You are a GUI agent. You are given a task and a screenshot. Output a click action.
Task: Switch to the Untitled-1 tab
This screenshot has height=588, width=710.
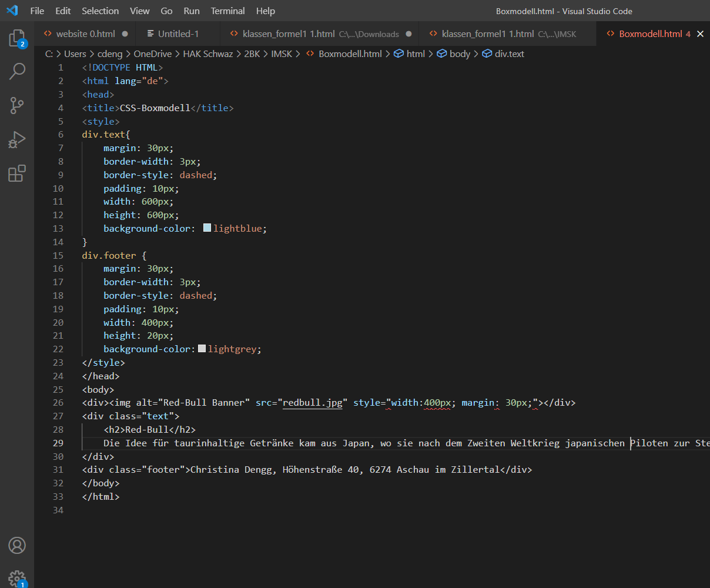coord(178,34)
